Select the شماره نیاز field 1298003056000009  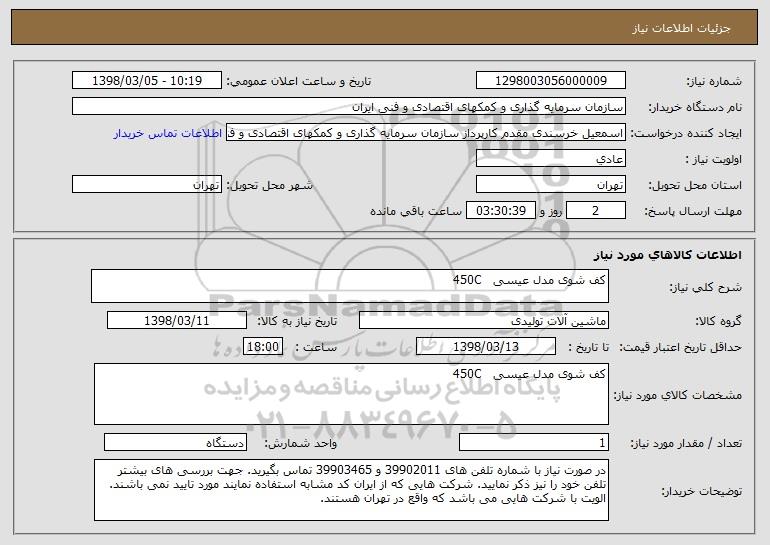pyautogui.click(x=550, y=80)
